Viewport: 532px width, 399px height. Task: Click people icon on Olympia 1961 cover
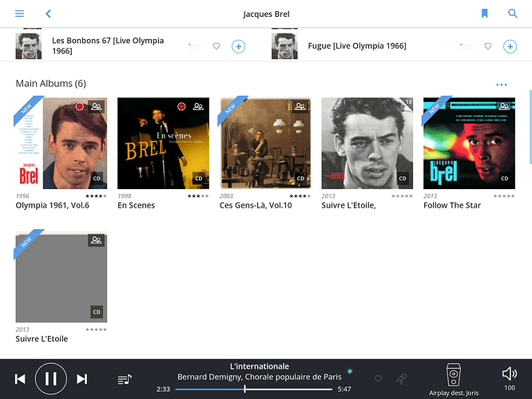pos(97,106)
